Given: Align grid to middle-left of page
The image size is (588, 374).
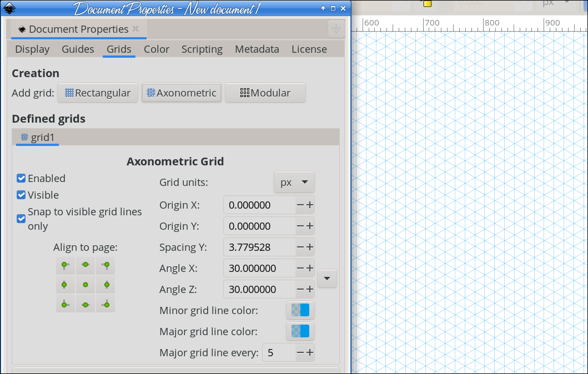Looking at the screenshot, I should pyautogui.click(x=66, y=285).
